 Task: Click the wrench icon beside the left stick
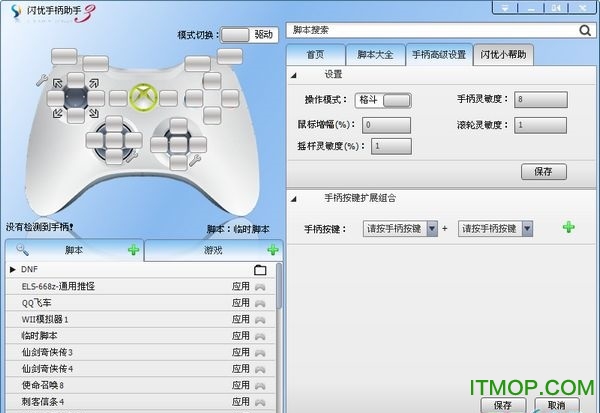(132, 156)
